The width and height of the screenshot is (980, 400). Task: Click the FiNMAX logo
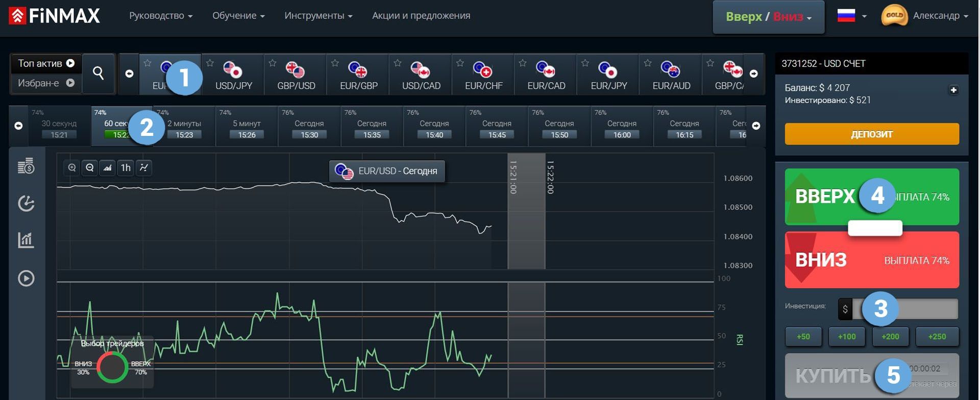[x=54, y=16]
